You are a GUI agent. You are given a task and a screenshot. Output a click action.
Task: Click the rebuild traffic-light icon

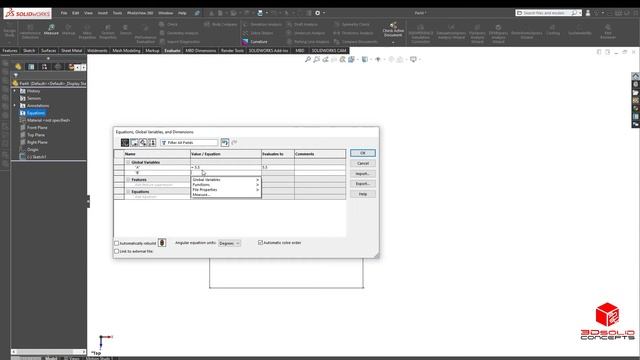(162, 243)
